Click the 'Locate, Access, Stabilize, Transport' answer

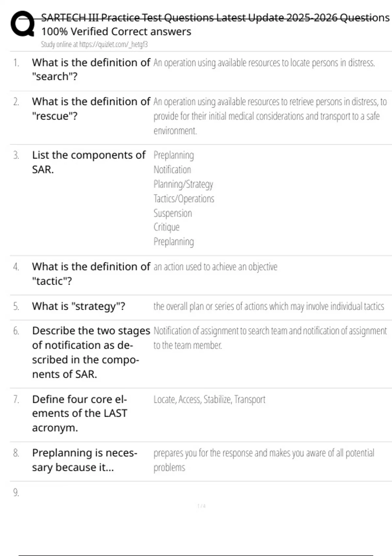tap(209, 399)
